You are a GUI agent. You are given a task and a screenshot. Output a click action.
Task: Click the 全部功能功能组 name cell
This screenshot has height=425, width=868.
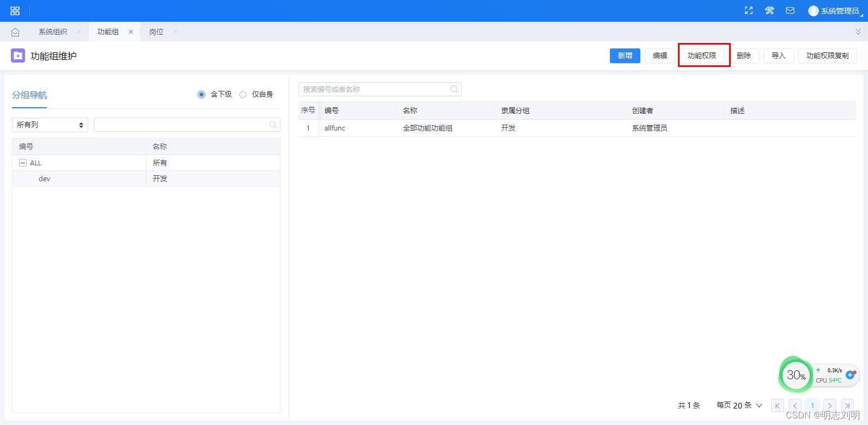pos(427,128)
